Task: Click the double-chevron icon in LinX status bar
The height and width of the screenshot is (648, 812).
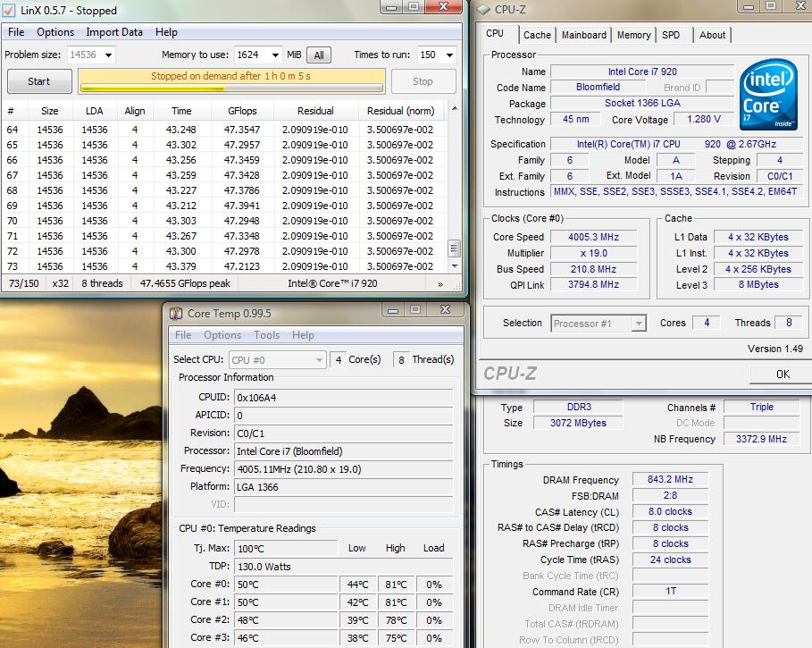Action: 439,283
